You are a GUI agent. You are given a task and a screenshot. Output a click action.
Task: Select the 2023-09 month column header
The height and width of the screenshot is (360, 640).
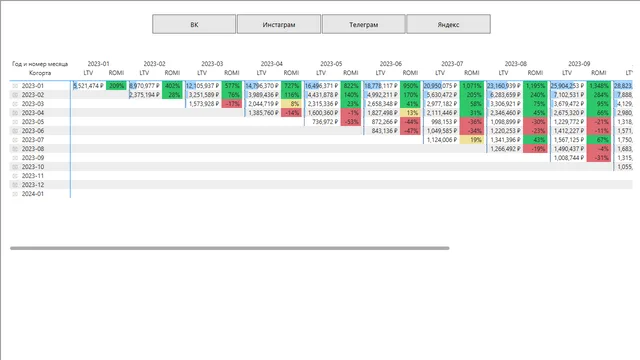(579, 64)
